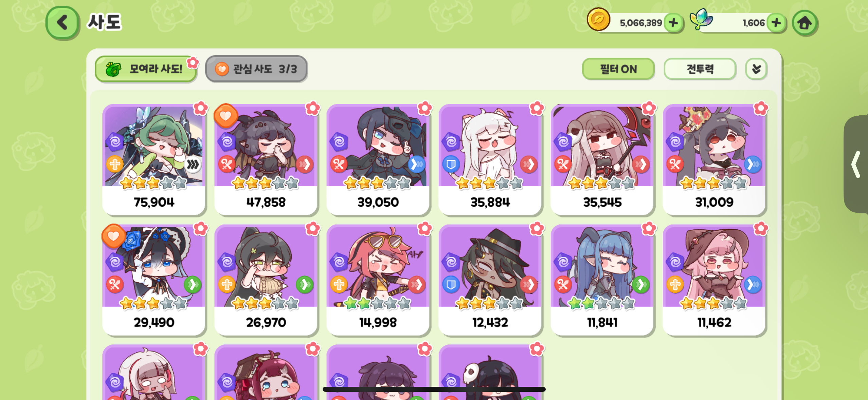The image size is (868, 400).
Task: Open the 전투력 sort dropdown
Action: pos(700,69)
